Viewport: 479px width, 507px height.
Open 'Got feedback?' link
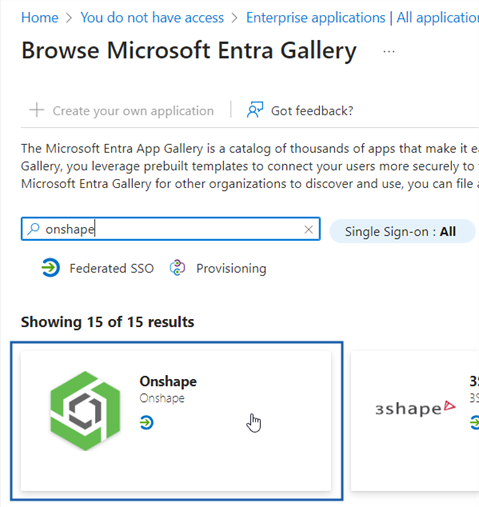point(312,111)
